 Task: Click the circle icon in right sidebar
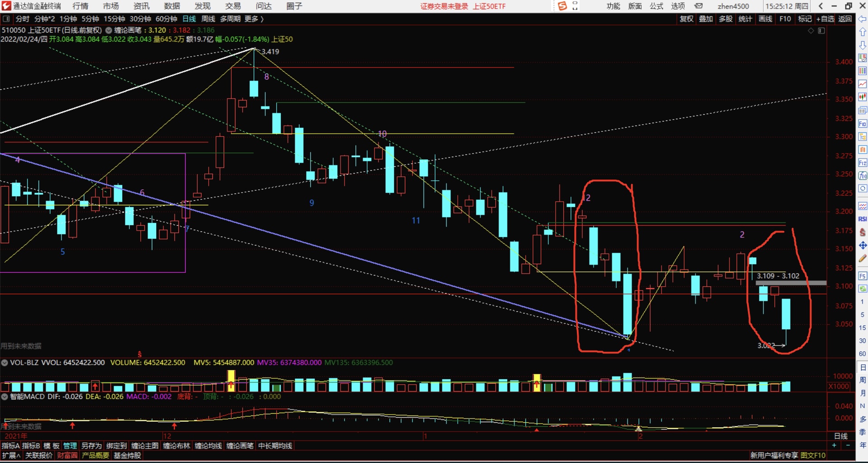click(863, 188)
